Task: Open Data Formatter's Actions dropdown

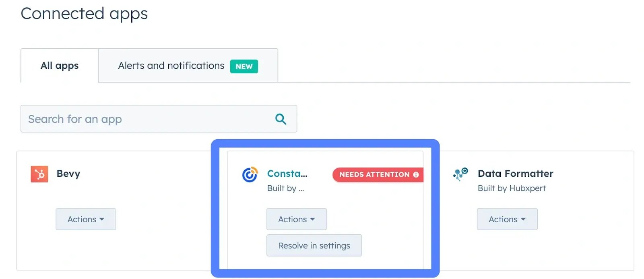Action: (x=507, y=219)
